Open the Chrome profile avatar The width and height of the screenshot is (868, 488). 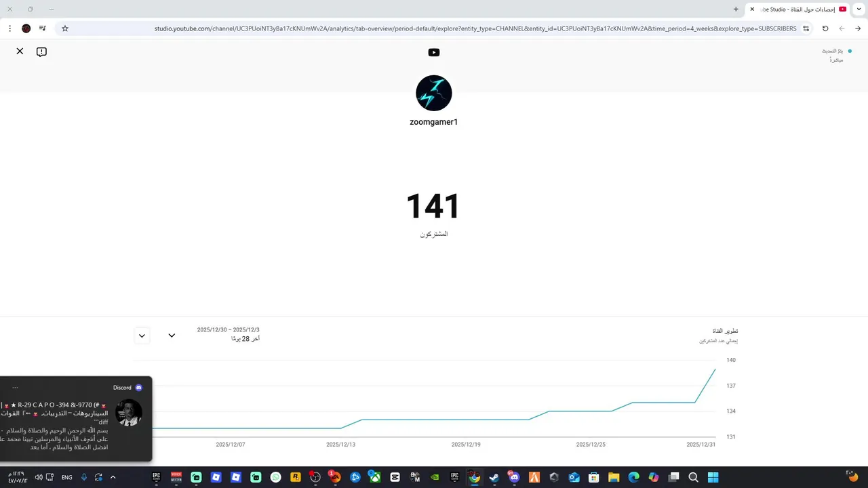click(26, 28)
